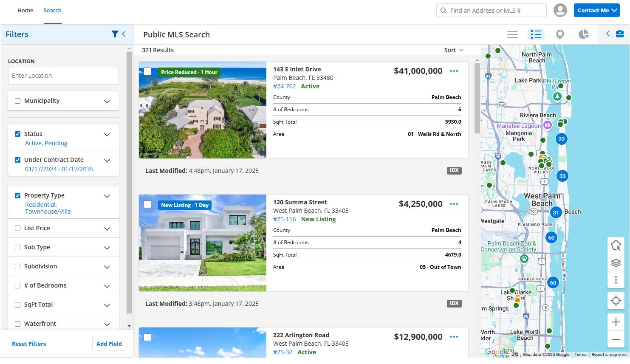This screenshot has height=364, width=630.
Task: Open MLS listing #25-116 link
Action: [285, 219]
